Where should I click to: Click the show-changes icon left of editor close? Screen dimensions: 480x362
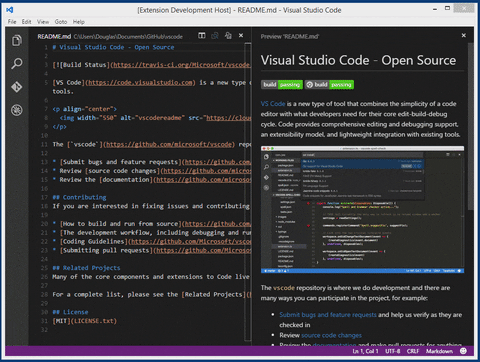pyautogui.click(x=228, y=35)
